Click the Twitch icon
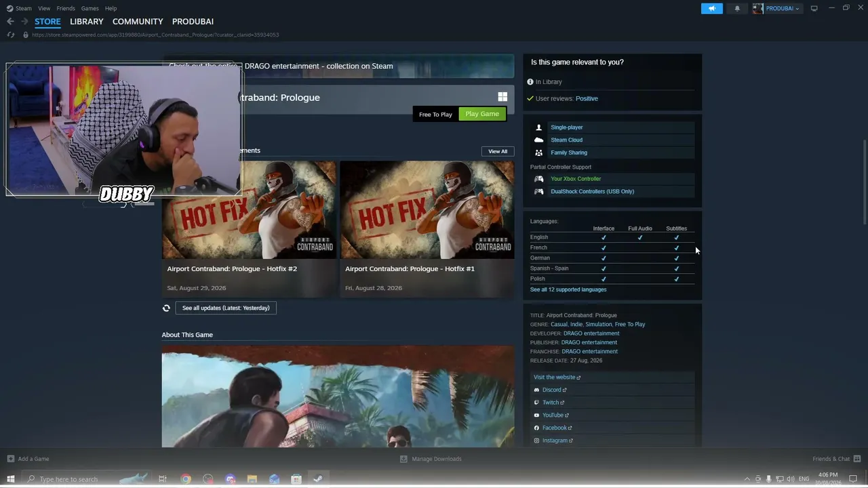Image resolution: width=868 pixels, height=488 pixels. coord(536,403)
